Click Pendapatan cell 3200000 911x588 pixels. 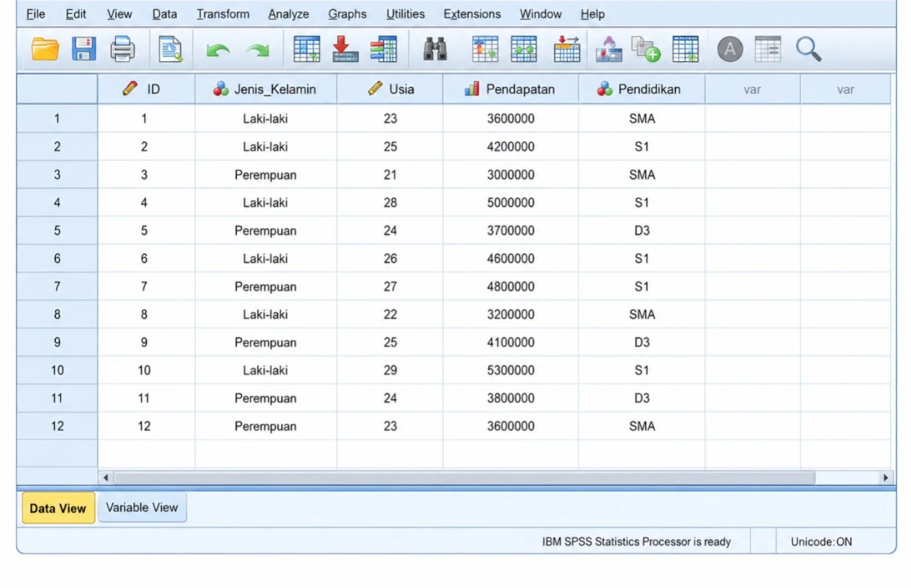[x=511, y=314]
